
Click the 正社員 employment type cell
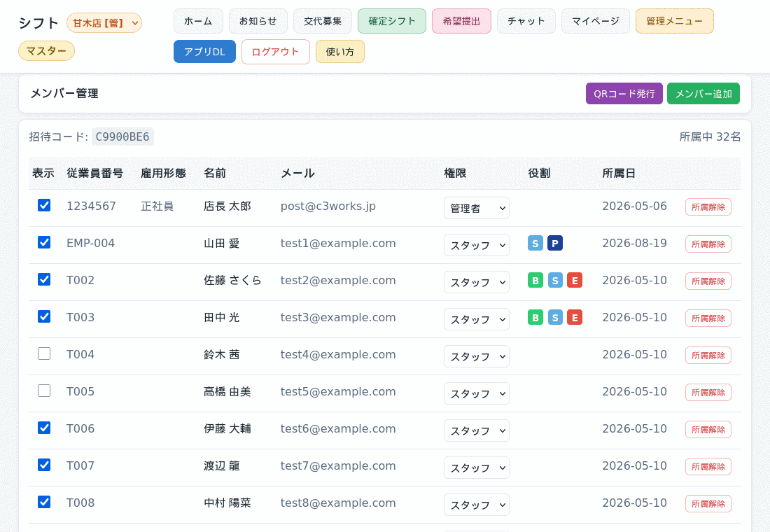(x=157, y=206)
